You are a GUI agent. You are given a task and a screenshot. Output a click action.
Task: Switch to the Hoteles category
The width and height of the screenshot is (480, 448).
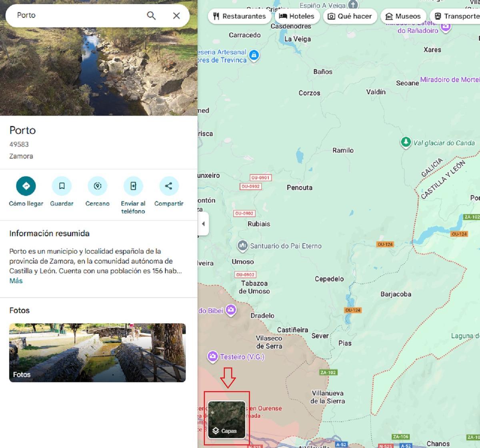coord(297,16)
